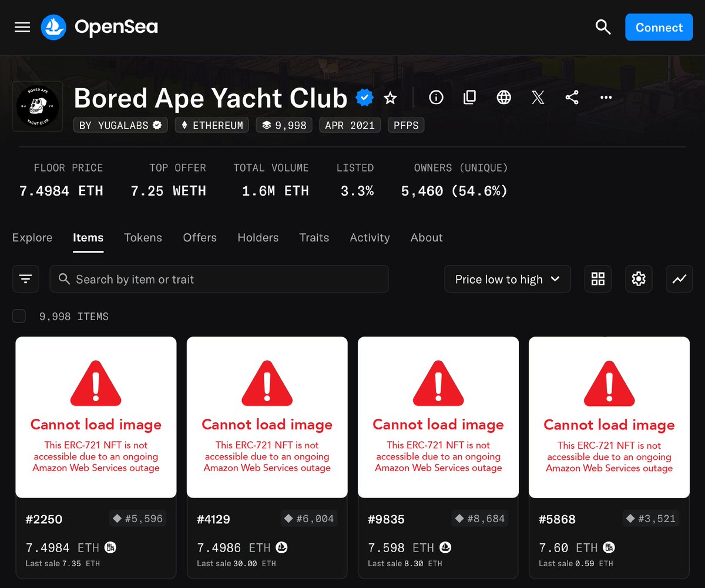
Task: Click rarity rank badge #8,684
Action: click(480, 519)
